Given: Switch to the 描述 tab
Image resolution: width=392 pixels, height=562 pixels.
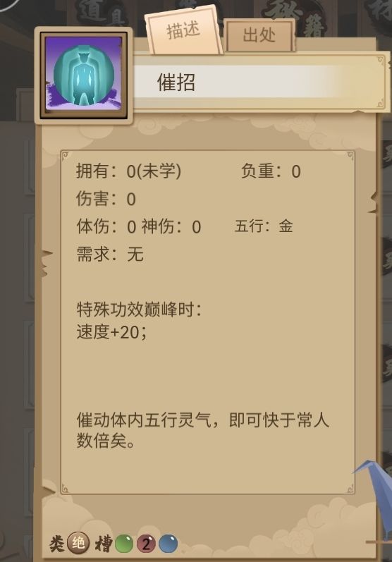Looking at the screenshot, I should (x=183, y=30).
